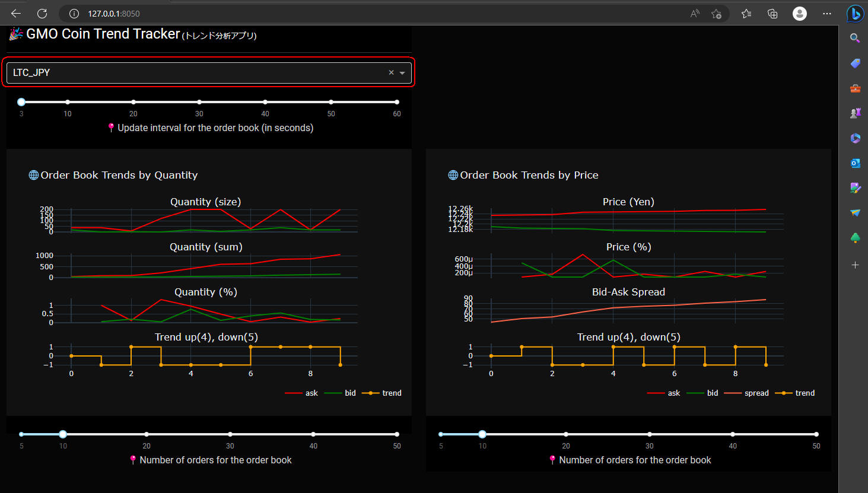Click the browser address bar URL
The width and height of the screenshot is (868, 493).
click(114, 14)
